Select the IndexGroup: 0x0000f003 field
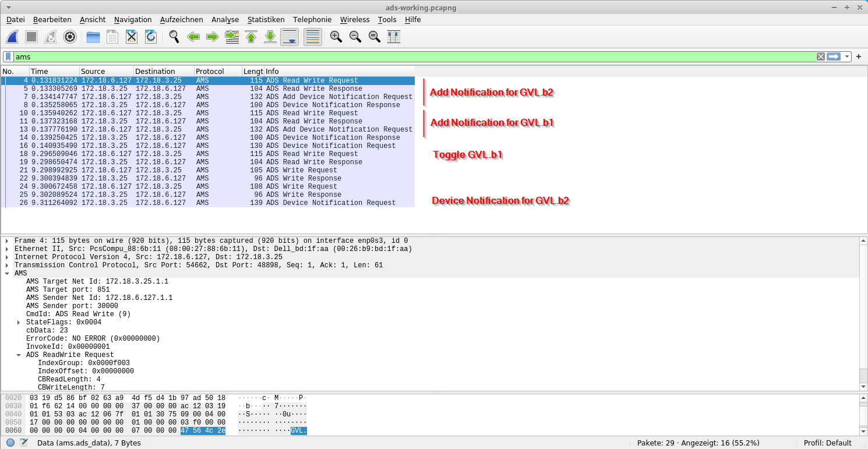 click(84, 363)
